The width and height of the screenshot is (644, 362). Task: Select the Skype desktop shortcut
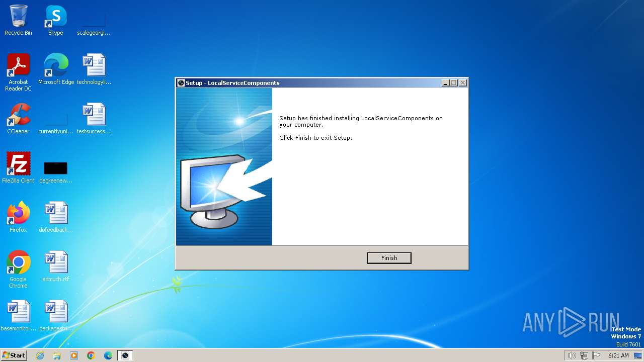point(55,20)
